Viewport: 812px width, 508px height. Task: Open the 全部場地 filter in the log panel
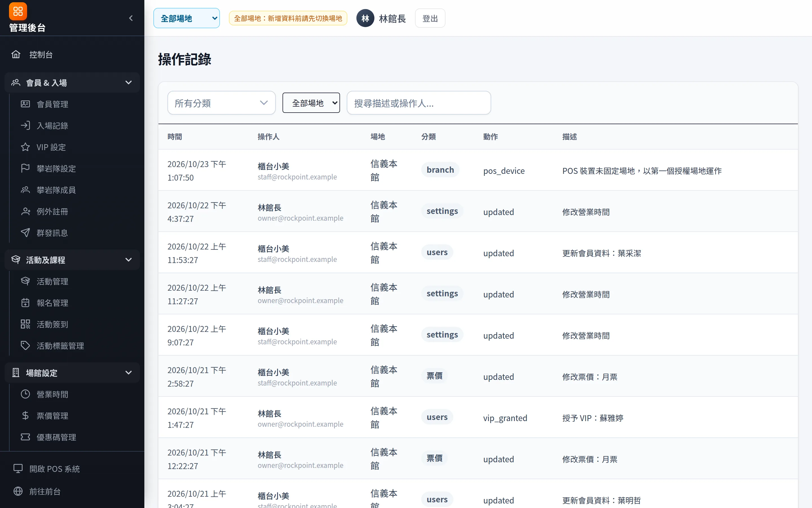click(311, 103)
